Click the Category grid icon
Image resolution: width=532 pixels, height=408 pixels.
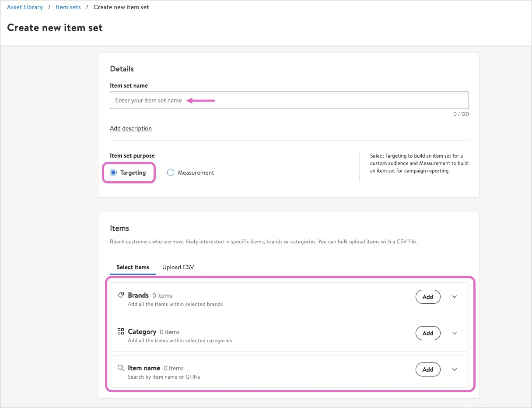coord(121,332)
